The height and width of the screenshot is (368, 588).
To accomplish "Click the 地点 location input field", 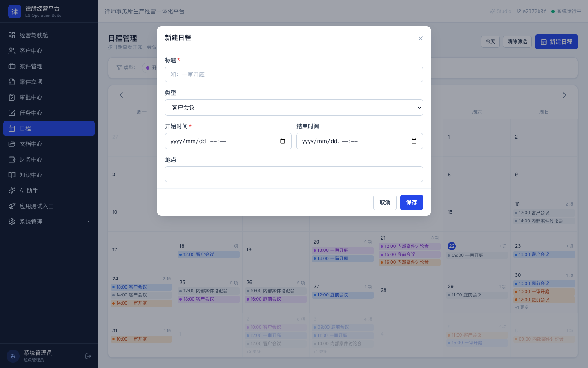I will click(294, 174).
